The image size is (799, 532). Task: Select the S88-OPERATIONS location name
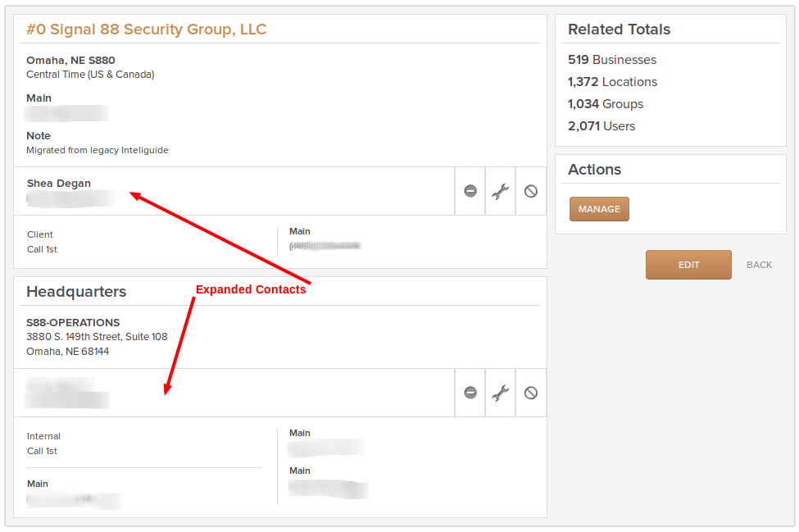click(73, 323)
